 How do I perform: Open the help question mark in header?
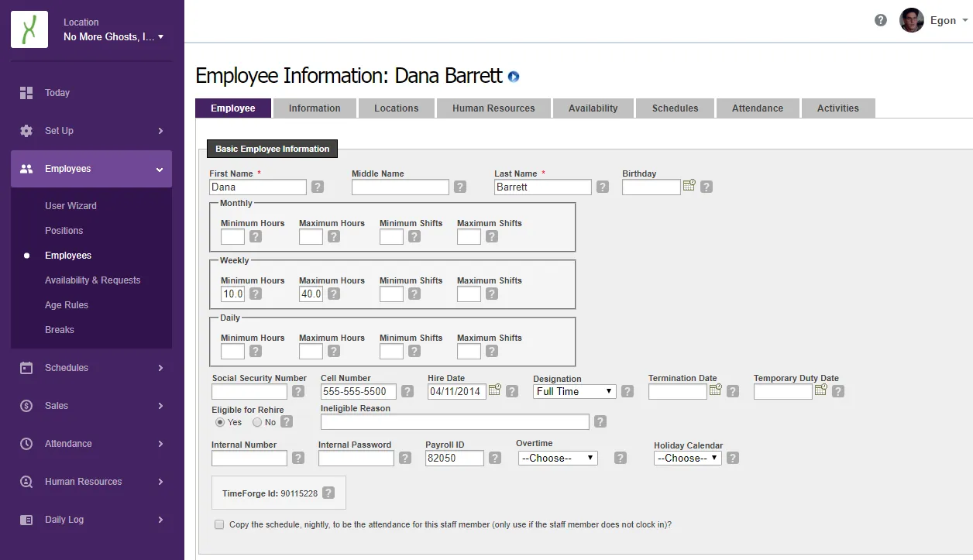881,21
